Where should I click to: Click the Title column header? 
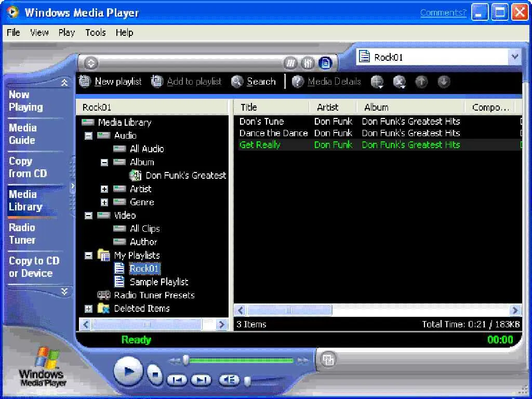click(271, 107)
